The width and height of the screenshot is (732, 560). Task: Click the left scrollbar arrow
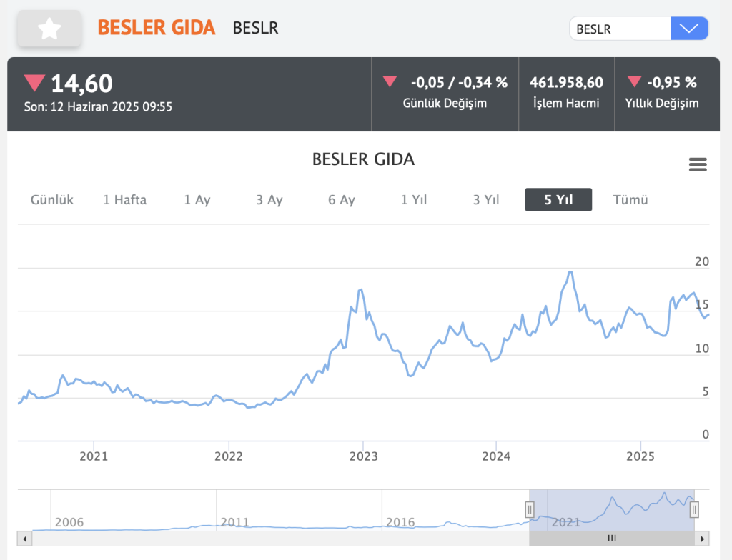click(24, 538)
